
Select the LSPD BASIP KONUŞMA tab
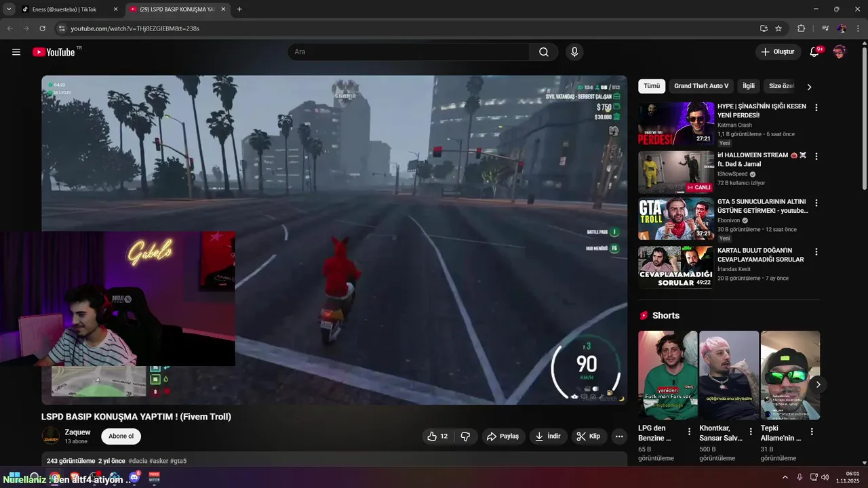pos(176,9)
